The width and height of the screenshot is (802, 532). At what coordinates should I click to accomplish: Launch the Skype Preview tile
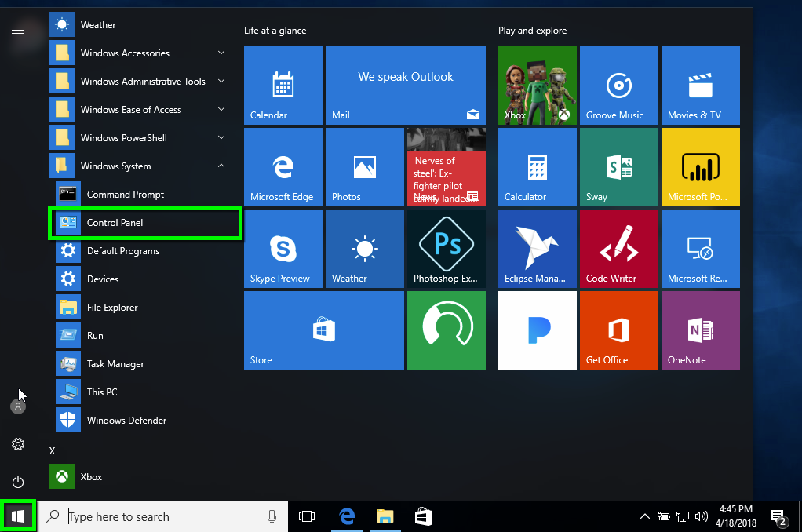(x=283, y=249)
